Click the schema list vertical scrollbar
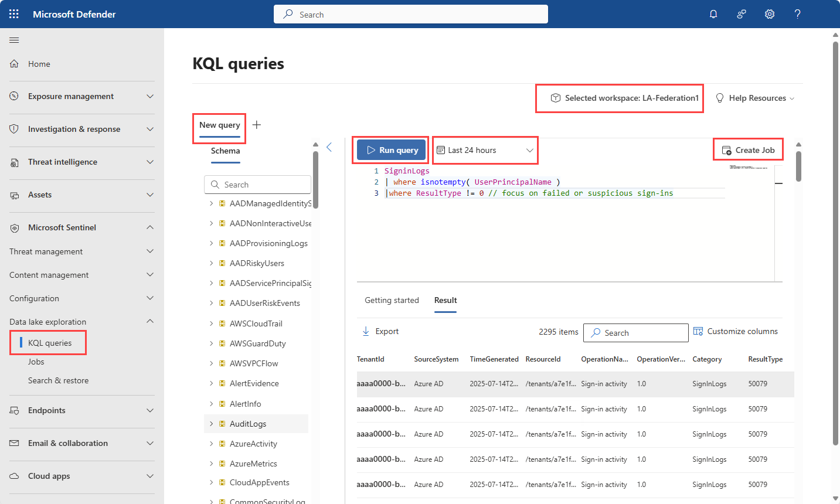 click(x=315, y=181)
